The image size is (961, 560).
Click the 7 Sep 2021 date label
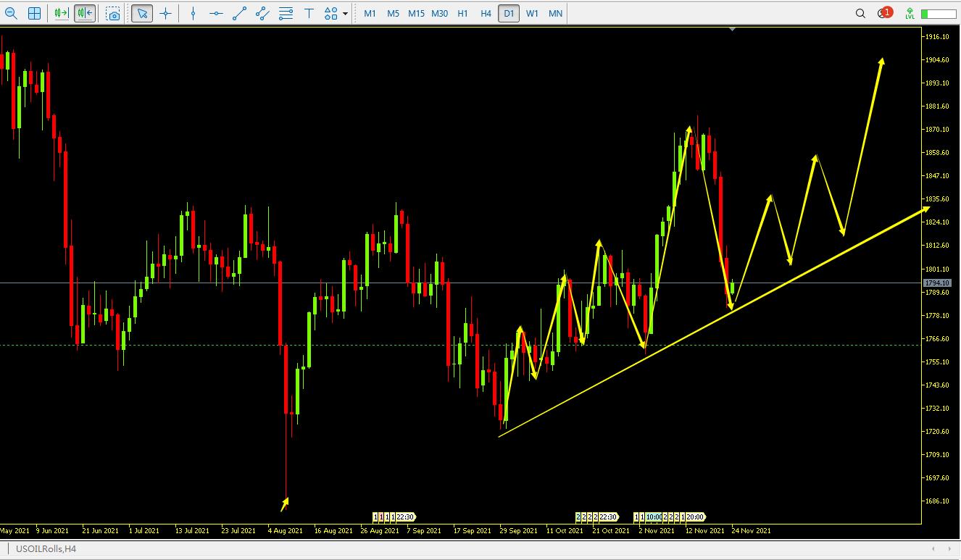424,530
